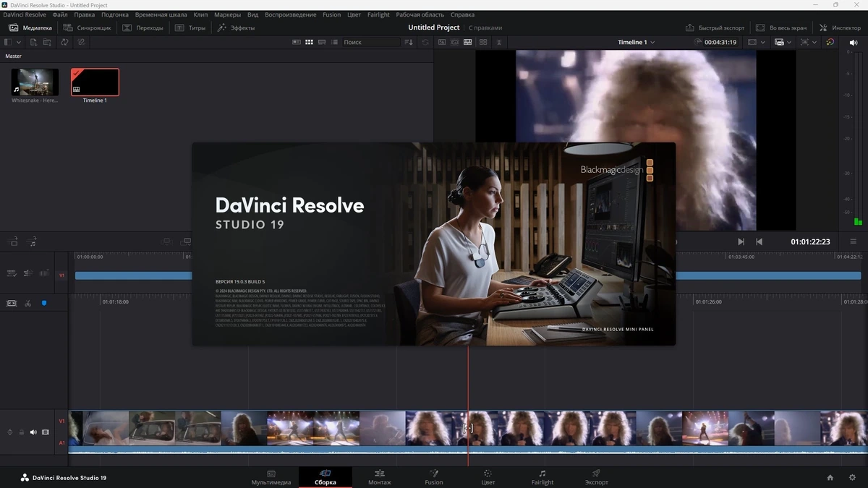The height and width of the screenshot is (488, 868).
Task: Click the sync clips icon
Action: (x=64, y=42)
